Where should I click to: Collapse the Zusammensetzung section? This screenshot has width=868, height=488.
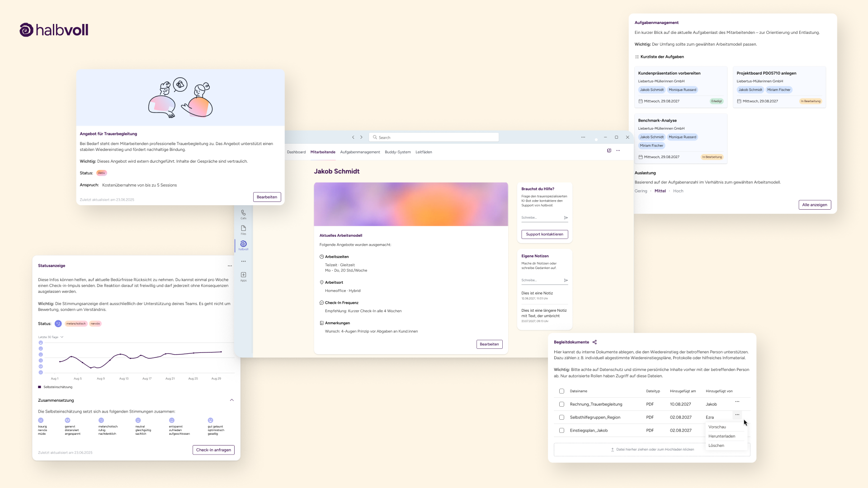tap(231, 400)
